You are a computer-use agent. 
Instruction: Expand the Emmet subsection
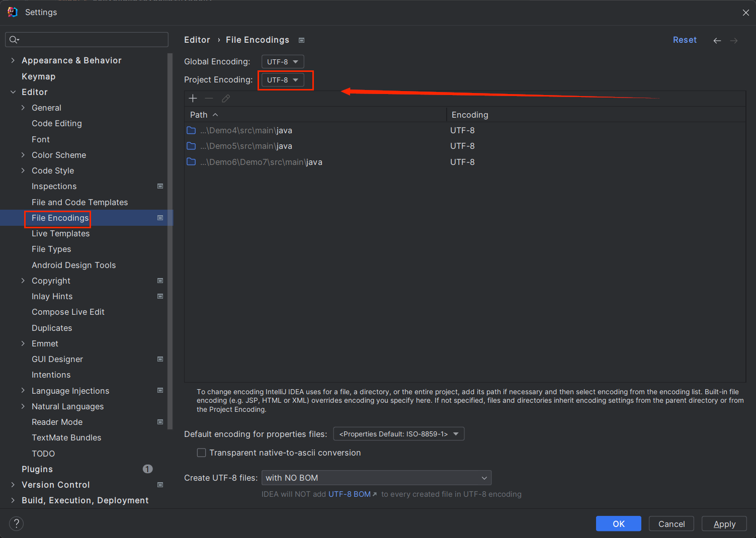pyautogui.click(x=23, y=343)
